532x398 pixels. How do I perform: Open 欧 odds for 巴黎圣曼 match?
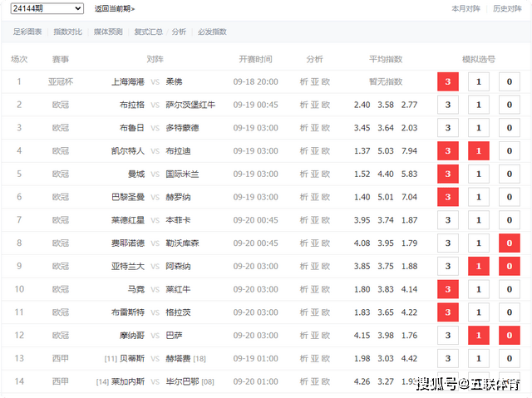pos(325,197)
